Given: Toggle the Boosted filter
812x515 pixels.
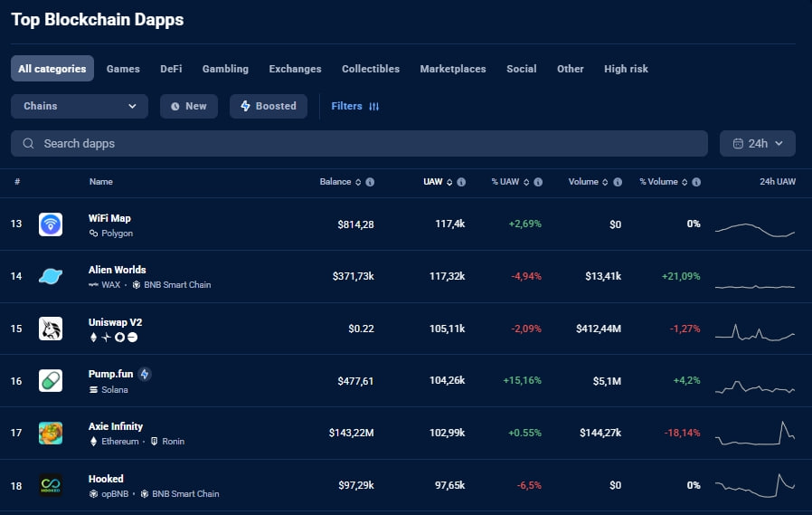Looking at the screenshot, I should pyautogui.click(x=269, y=106).
